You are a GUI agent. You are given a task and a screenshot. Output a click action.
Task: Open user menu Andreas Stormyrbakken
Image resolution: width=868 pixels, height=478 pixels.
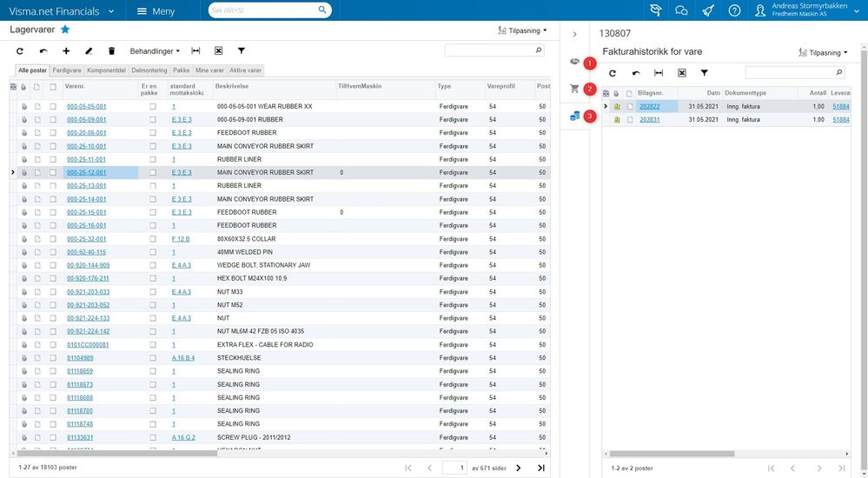807,10
